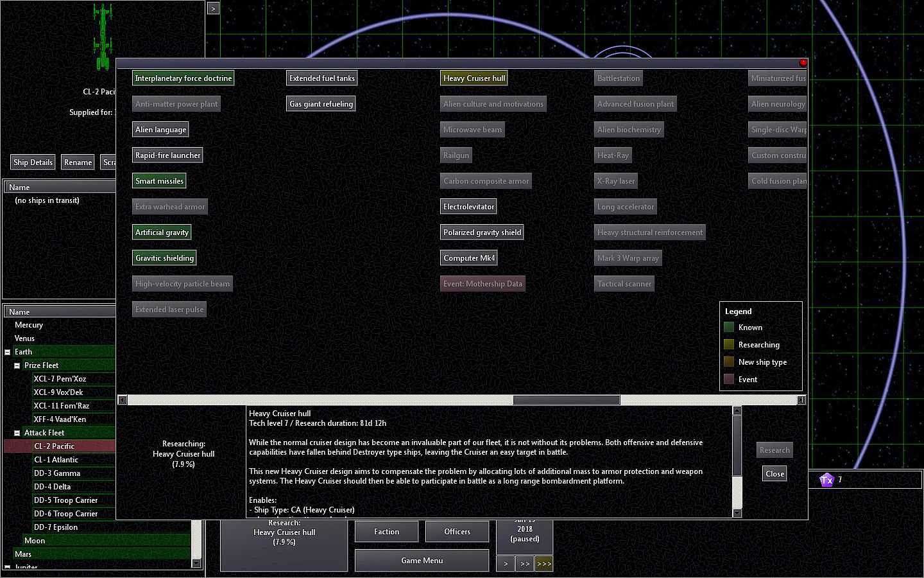Image resolution: width=924 pixels, height=578 pixels.
Task: Click tech tree scrollbar left arrow
Action: pos(123,400)
